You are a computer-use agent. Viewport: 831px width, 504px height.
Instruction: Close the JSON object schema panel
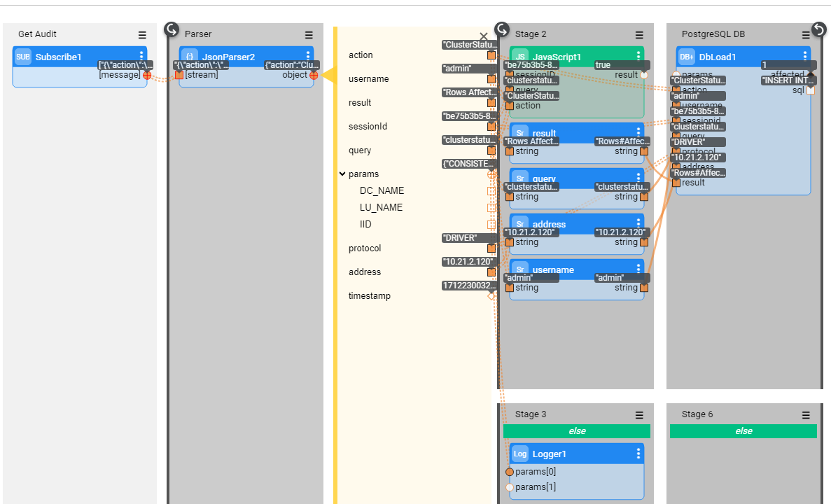pyautogui.click(x=484, y=36)
